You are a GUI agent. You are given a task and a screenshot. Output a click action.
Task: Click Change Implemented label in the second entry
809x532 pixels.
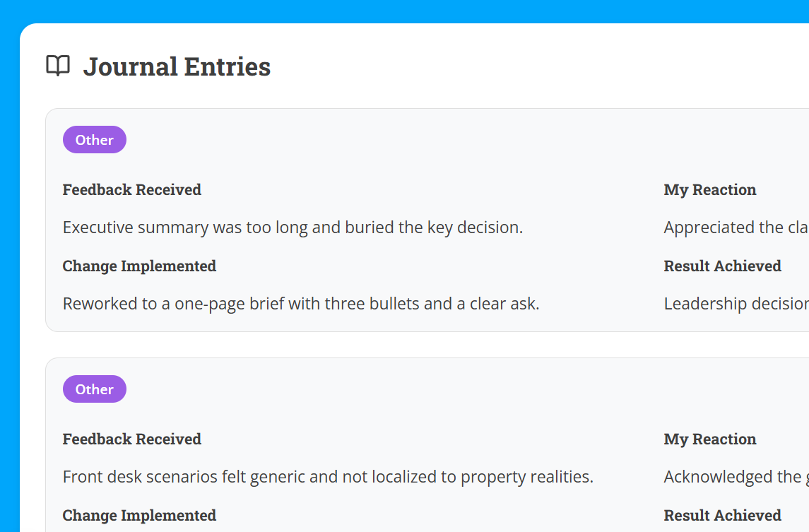[x=139, y=515]
